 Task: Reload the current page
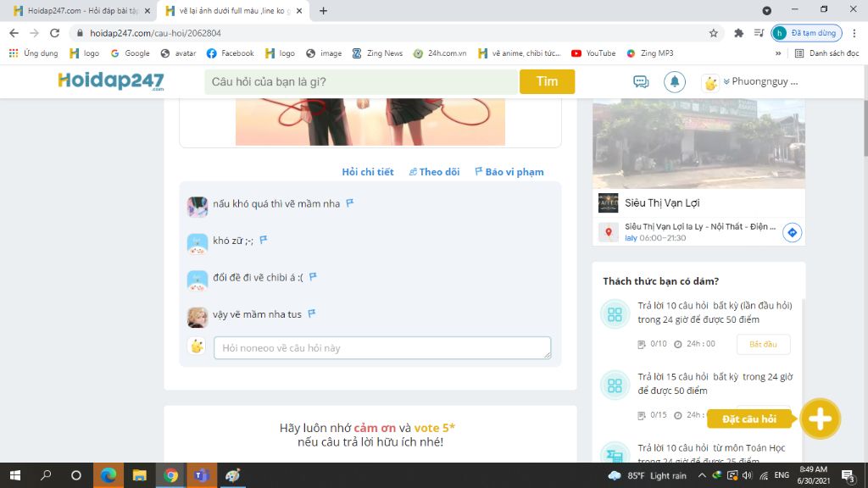pos(54,33)
